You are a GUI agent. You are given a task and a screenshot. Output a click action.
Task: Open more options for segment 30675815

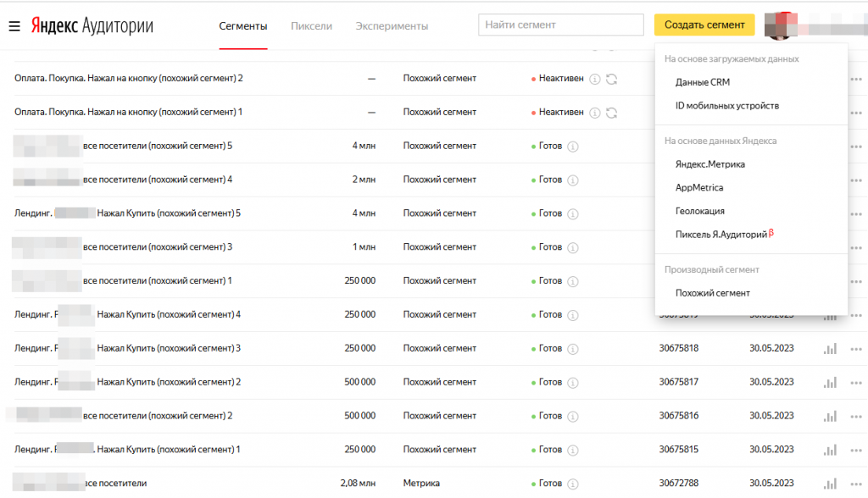click(856, 451)
